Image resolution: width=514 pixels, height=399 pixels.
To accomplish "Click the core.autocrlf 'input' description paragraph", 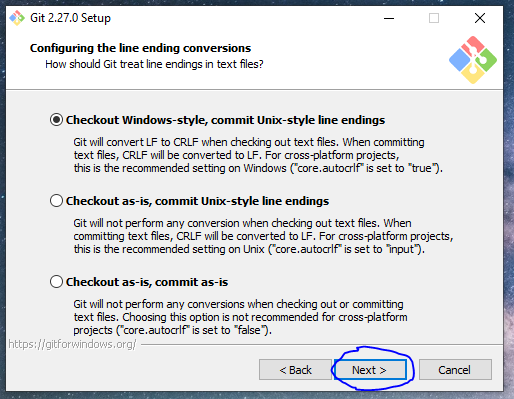I will pos(263,236).
